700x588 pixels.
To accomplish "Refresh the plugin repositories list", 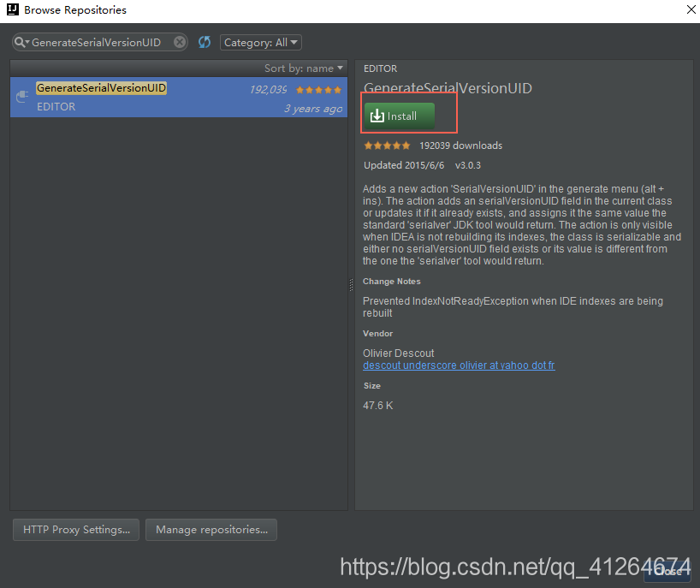I will (204, 41).
